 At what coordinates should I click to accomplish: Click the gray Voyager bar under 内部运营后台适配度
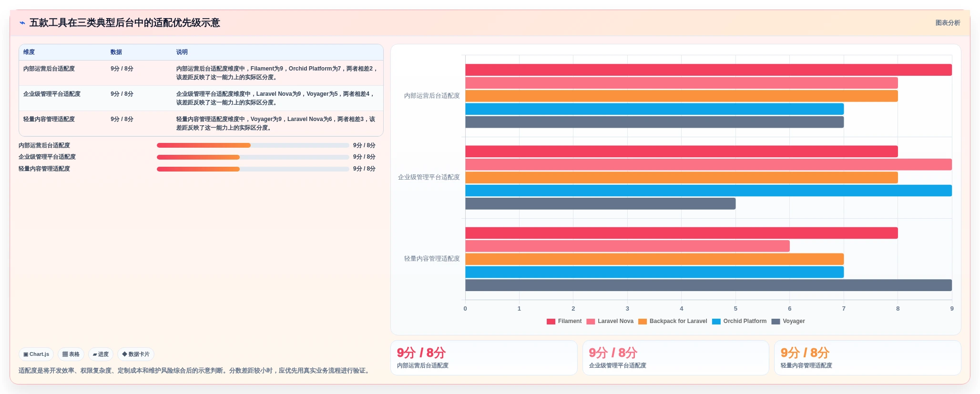(654, 122)
